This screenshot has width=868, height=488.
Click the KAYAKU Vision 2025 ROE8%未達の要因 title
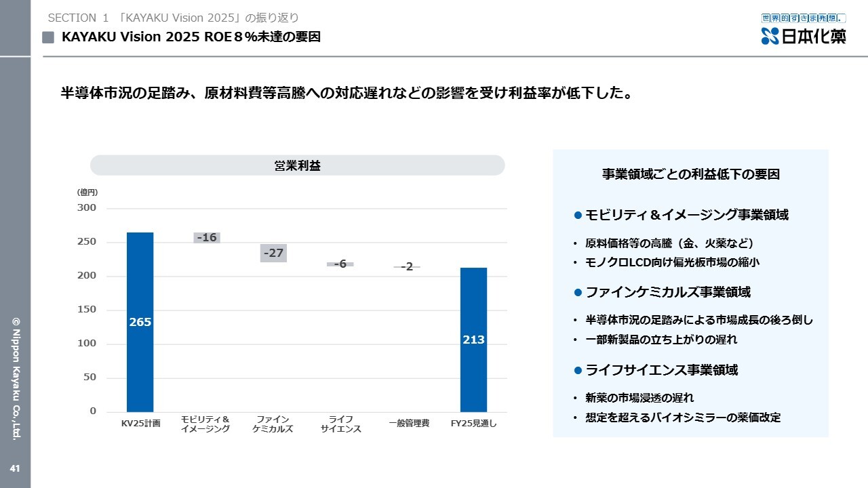tap(191, 37)
